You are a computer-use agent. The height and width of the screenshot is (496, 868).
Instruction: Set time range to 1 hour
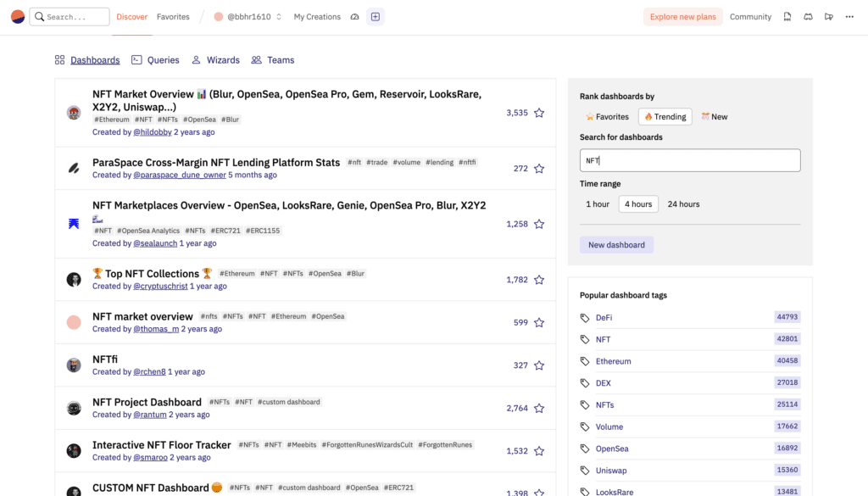coord(598,204)
